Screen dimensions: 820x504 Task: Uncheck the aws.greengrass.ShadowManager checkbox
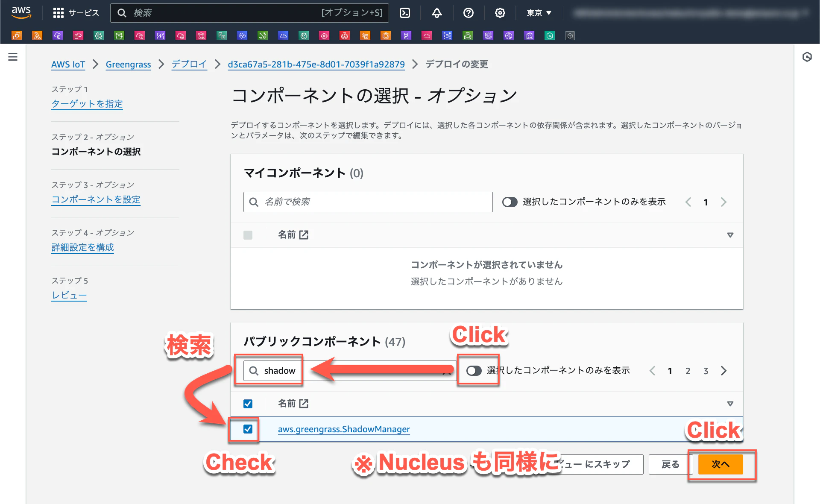(248, 429)
